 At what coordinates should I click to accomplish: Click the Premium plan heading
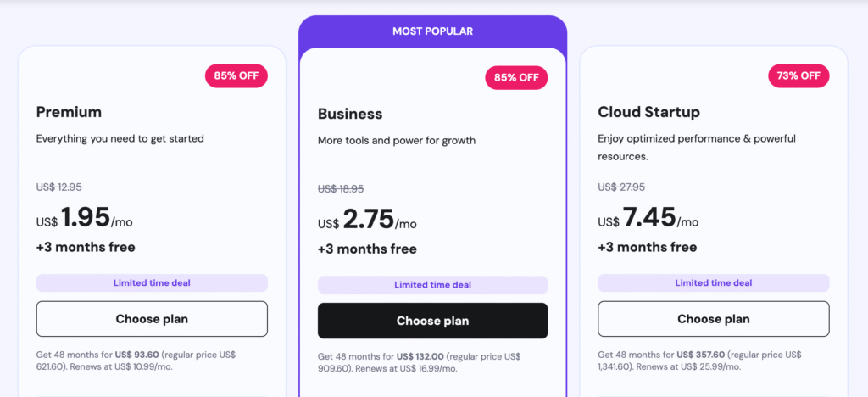[x=69, y=112]
